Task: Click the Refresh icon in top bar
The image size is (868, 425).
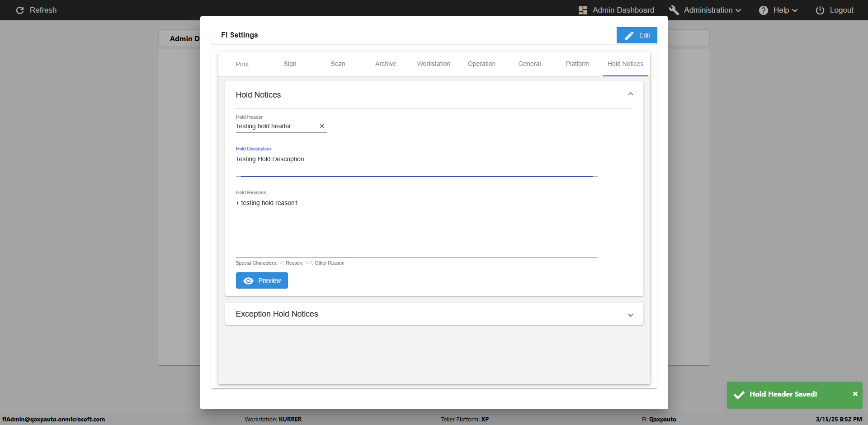Action: [x=20, y=10]
